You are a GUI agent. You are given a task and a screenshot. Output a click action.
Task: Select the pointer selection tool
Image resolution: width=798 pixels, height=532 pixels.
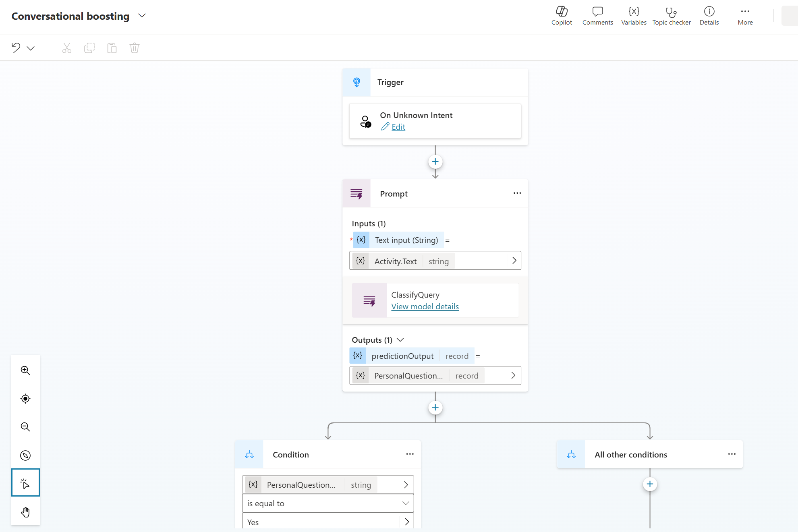[25, 482]
